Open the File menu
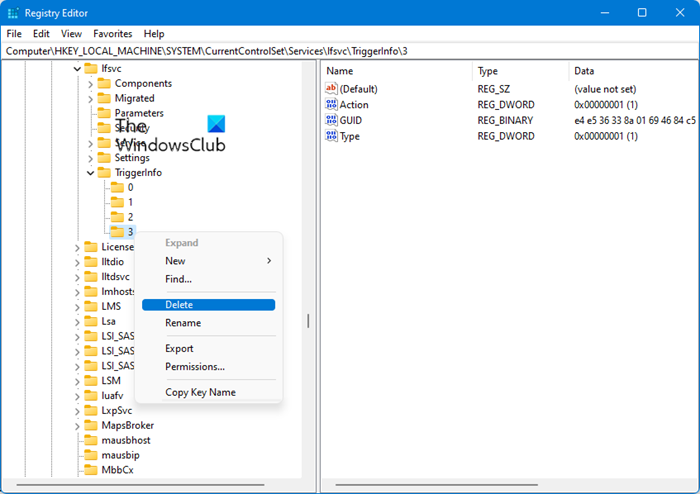 (x=14, y=34)
